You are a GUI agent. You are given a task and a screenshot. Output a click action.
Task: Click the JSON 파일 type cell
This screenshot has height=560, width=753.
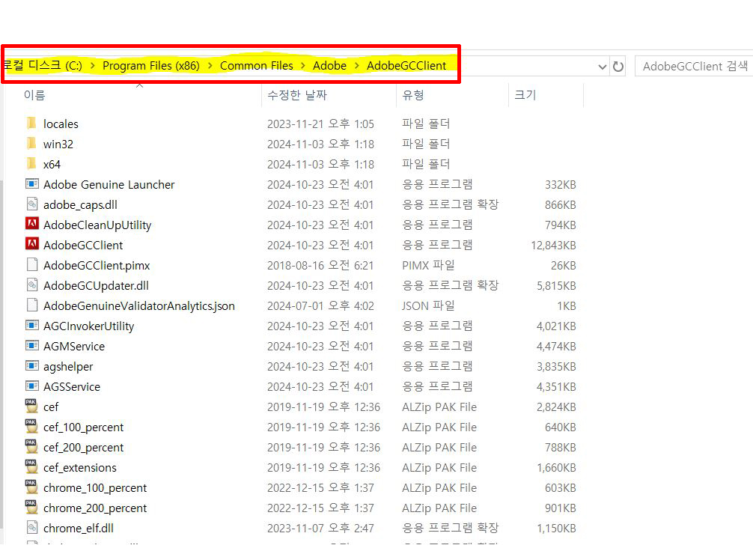(x=428, y=305)
